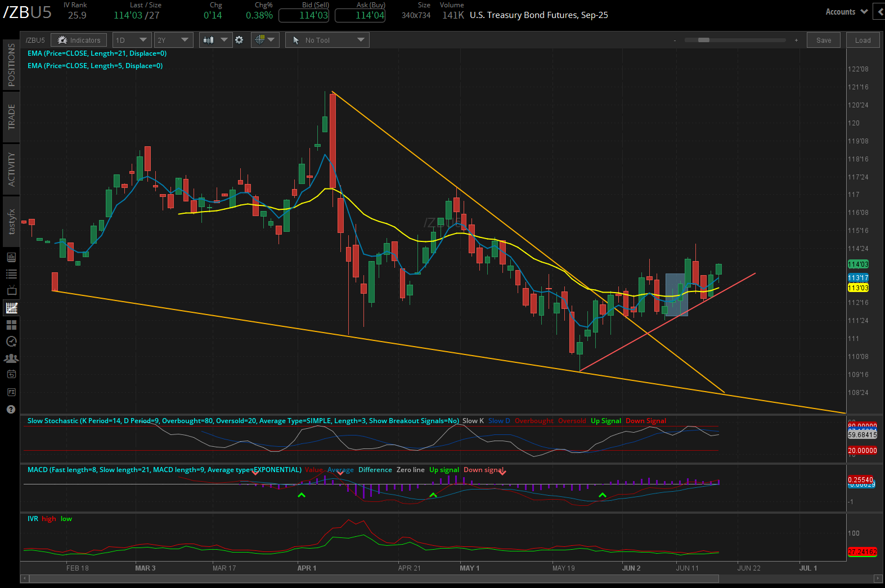Viewport: 885px width, 588px height.
Task: Click the MACD up signal arrow near May 19
Action: pyautogui.click(x=603, y=495)
